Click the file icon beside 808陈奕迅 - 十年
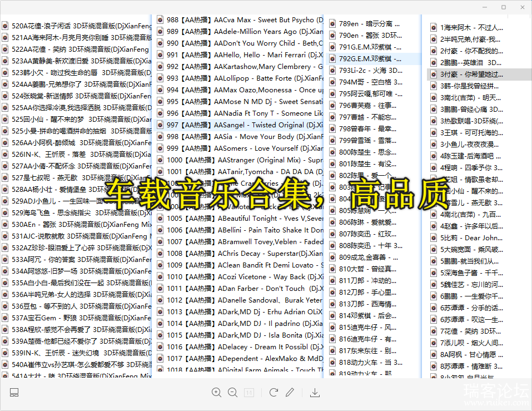 (332, 246)
